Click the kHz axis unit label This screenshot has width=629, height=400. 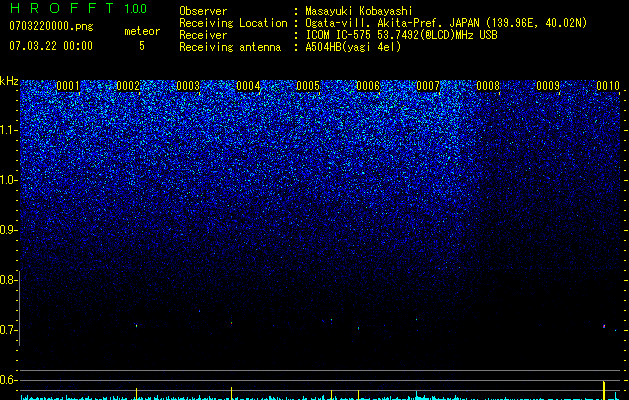pos(9,81)
